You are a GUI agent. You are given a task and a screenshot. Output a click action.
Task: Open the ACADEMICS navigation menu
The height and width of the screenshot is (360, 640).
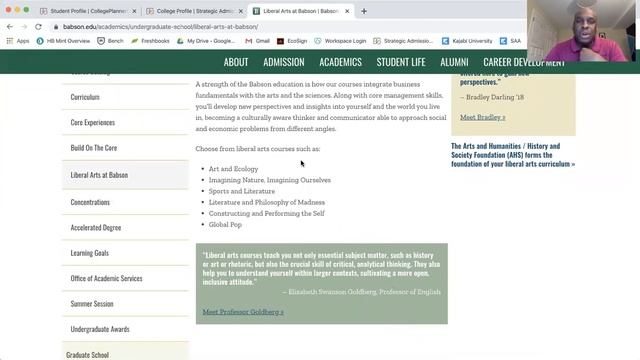(340, 62)
